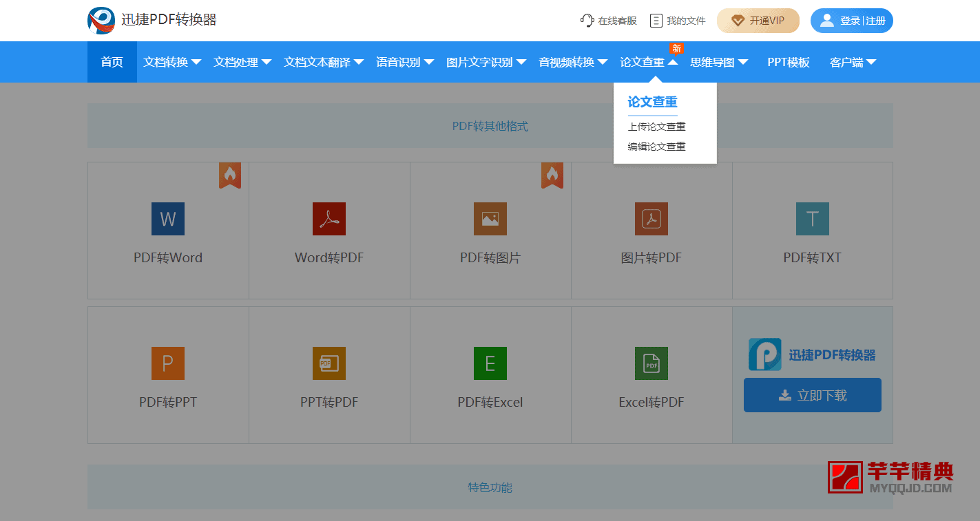Click the 注册 link
Viewport: 980px width, 521px height.
click(x=875, y=21)
